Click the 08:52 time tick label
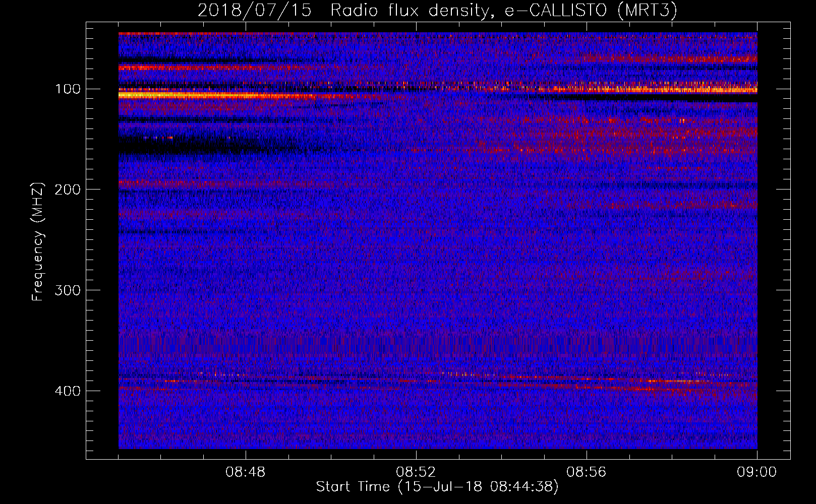The image size is (816, 504). 416,472
